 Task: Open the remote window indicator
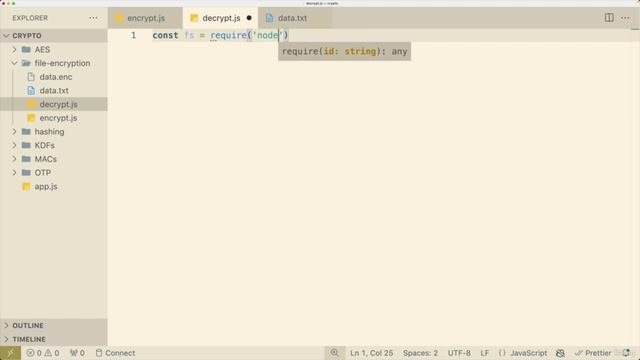point(10,353)
